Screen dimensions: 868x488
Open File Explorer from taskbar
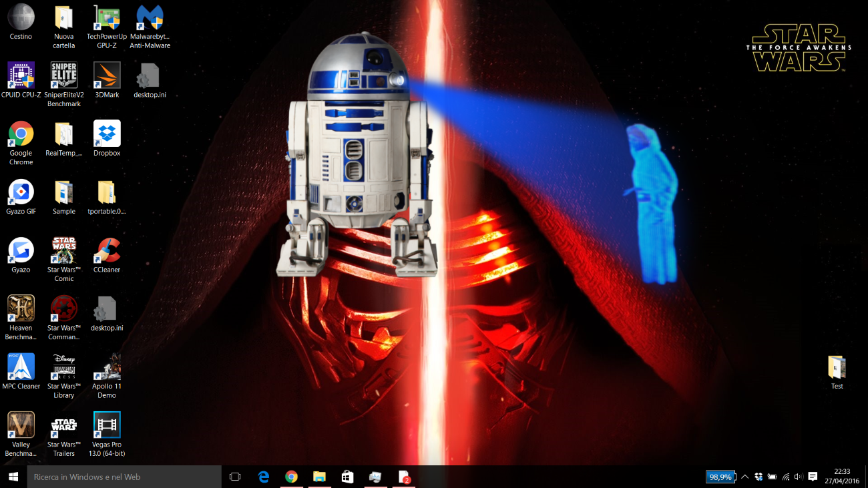[319, 477]
